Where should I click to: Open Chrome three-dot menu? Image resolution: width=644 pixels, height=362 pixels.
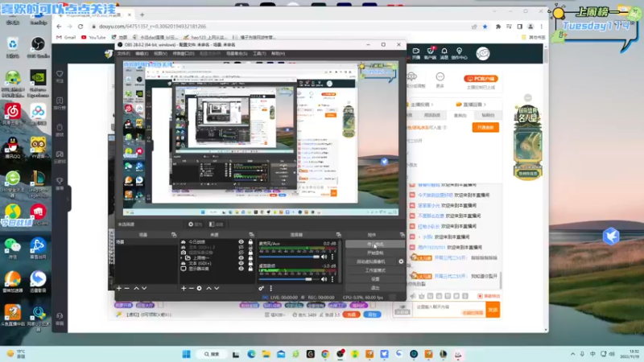pos(541,27)
